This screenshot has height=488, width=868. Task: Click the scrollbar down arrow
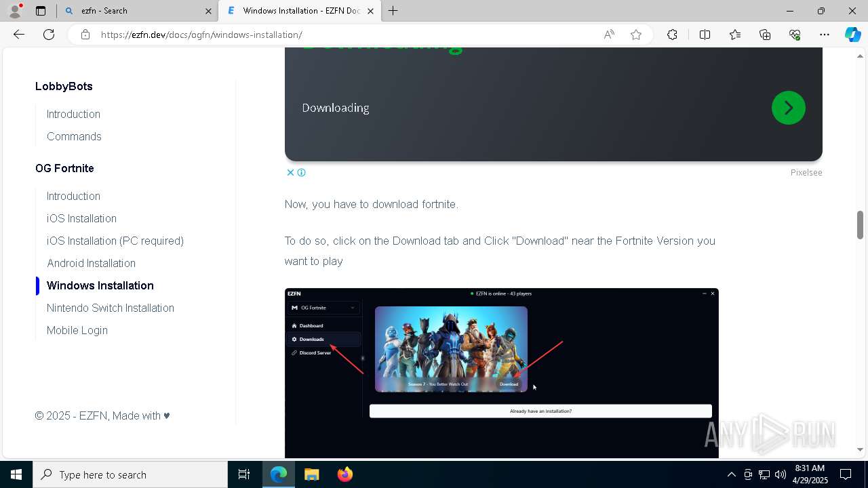(860, 449)
